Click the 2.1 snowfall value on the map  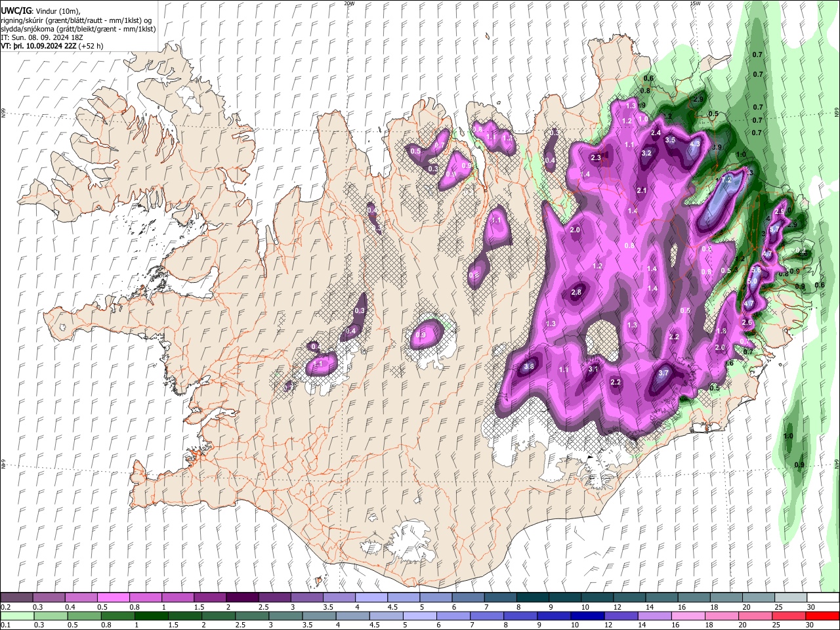pyautogui.click(x=642, y=191)
